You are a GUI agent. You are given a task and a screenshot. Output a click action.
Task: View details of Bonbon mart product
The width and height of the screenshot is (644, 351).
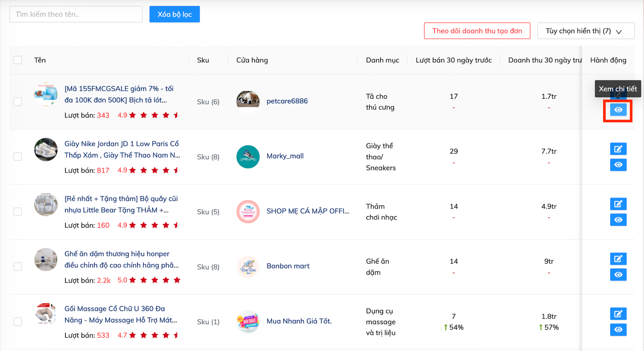point(618,275)
